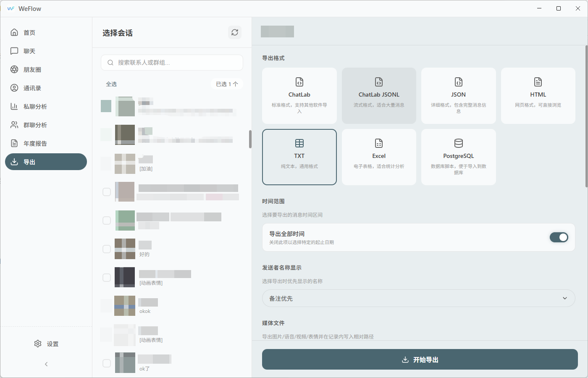The height and width of the screenshot is (378, 588).
Task: Choose the Excel export format card
Action: point(379,157)
